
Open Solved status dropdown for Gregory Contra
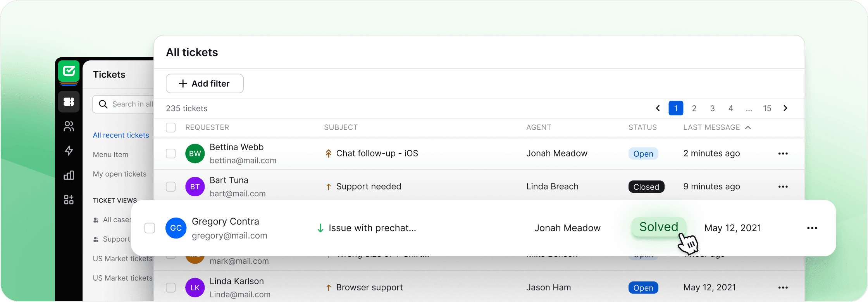pos(659,227)
